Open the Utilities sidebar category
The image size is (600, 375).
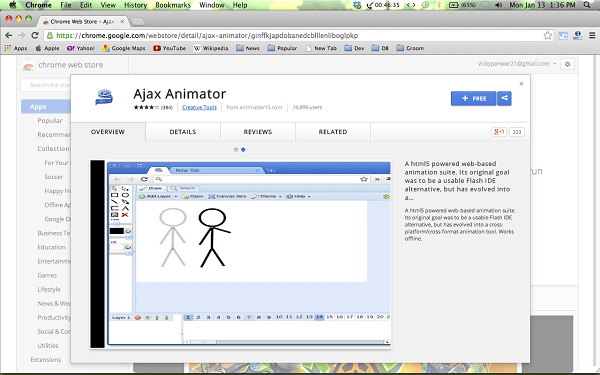pyautogui.click(x=48, y=346)
